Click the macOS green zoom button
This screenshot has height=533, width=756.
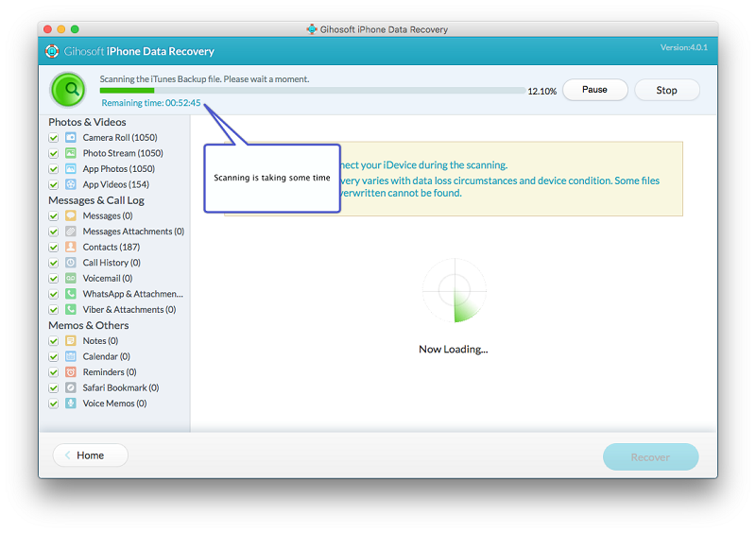pyautogui.click(x=75, y=29)
